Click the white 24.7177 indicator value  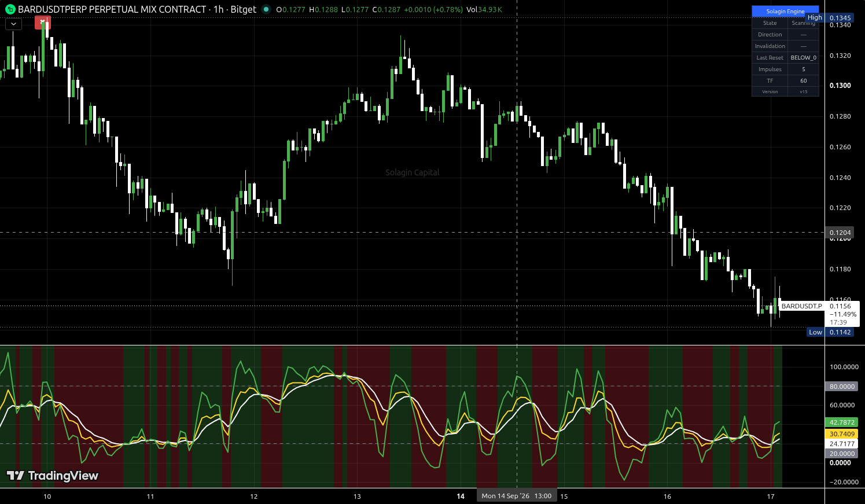click(x=842, y=444)
